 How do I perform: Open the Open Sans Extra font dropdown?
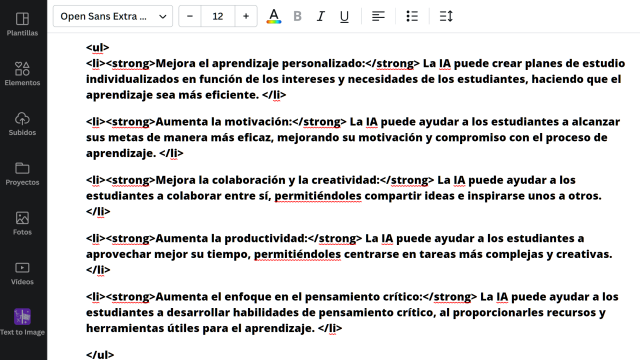click(113, 16)
